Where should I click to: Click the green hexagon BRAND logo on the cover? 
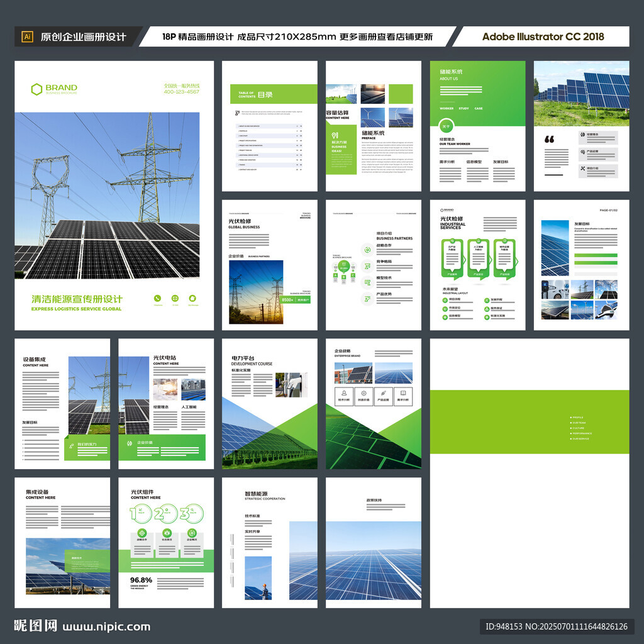tap(36, 89)
